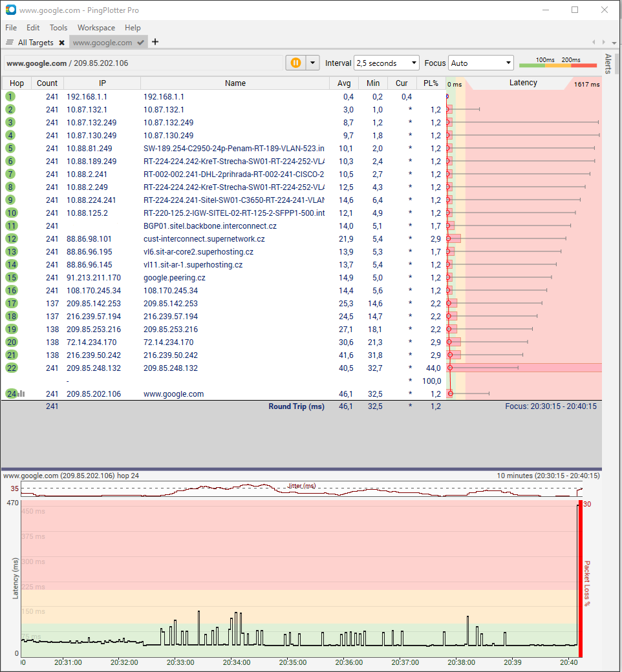Sort by the PL% column header
The image size is (622, 672).
[x=430, y=83]
